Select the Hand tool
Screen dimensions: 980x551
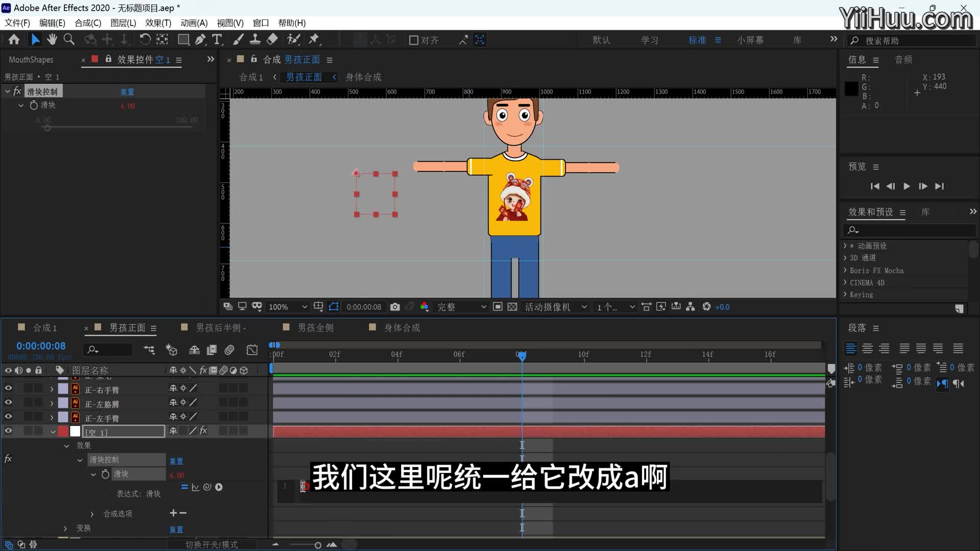52,39
